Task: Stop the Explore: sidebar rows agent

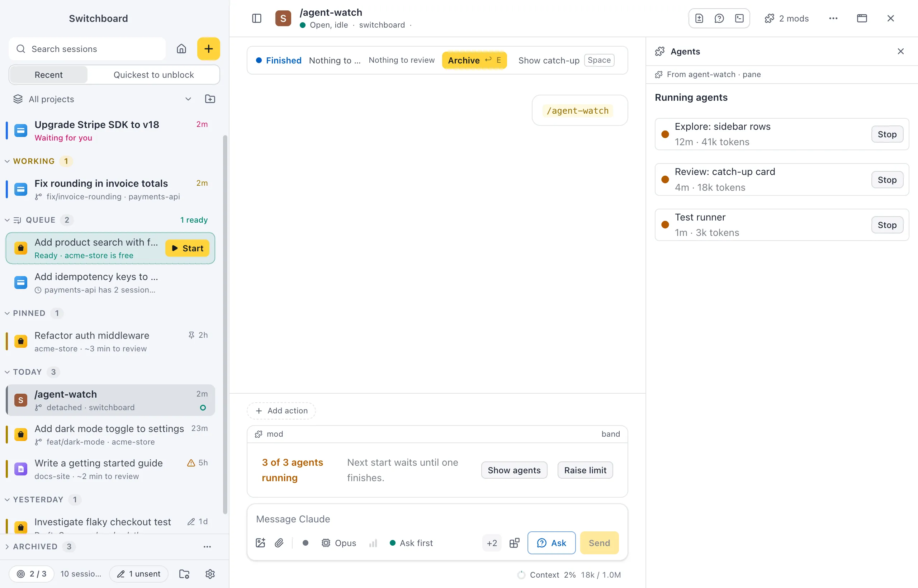Action: click(x=887, y=134)
